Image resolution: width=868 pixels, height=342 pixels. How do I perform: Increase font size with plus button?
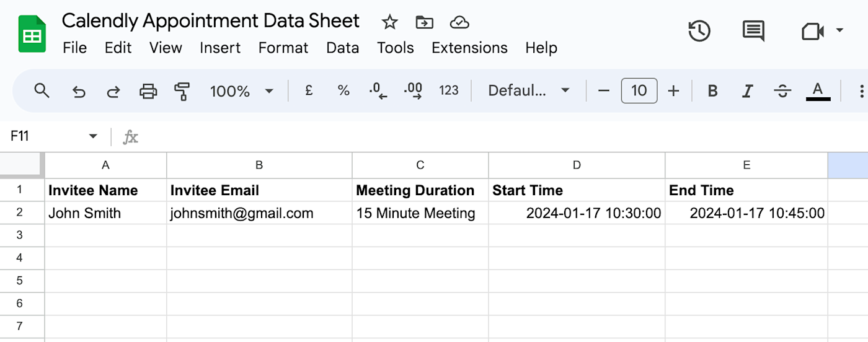tap(674, 91)
